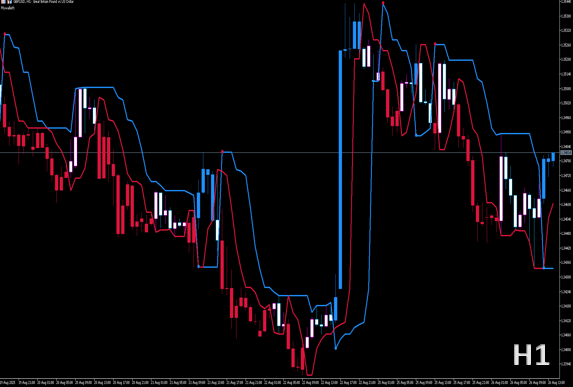Viewport: 573px width, 387px height.
Task: Click the red dot marker at the chart's highest peak
Action: tap(383, 3)
